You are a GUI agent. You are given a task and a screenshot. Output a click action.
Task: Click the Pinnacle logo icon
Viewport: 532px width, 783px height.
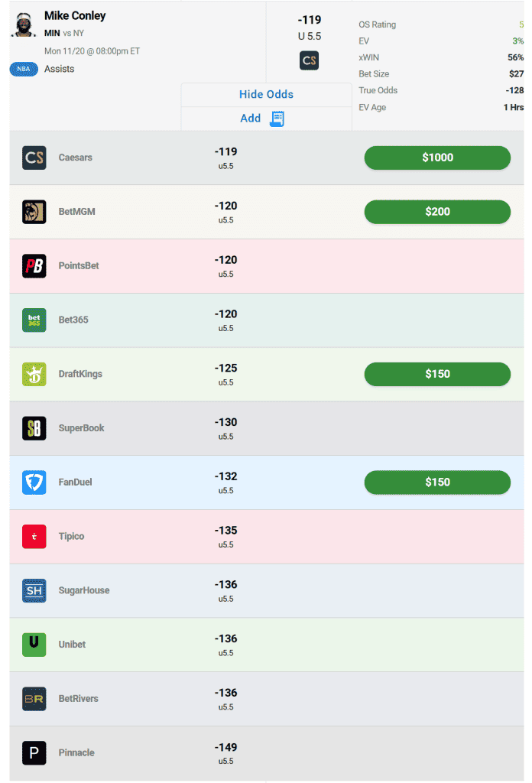tap(34, 752)
